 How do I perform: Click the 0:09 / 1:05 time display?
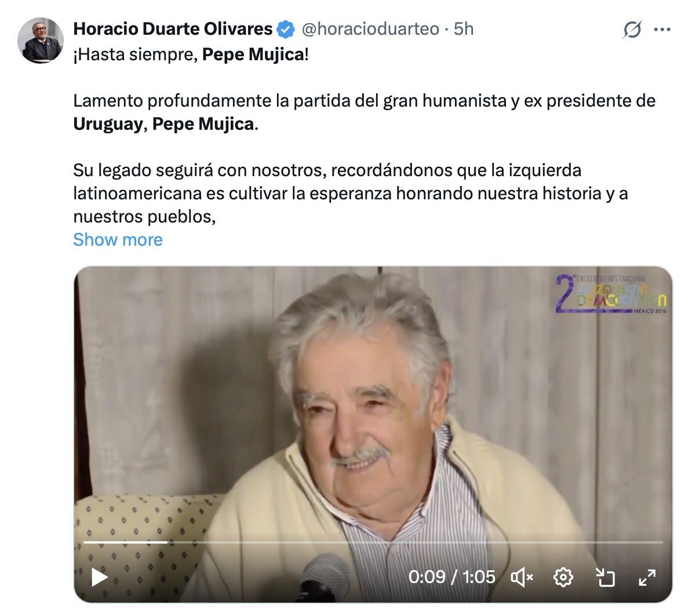tap(452, 577)
